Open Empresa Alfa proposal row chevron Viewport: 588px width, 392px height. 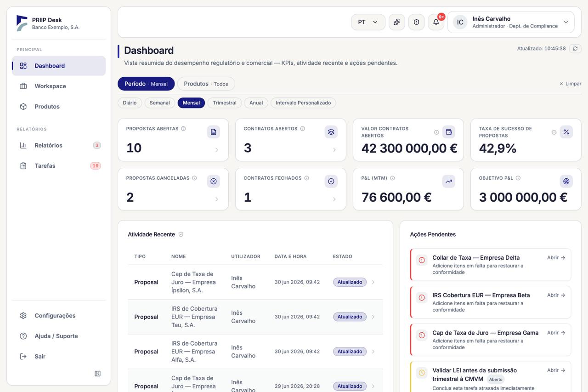(373, 352)
